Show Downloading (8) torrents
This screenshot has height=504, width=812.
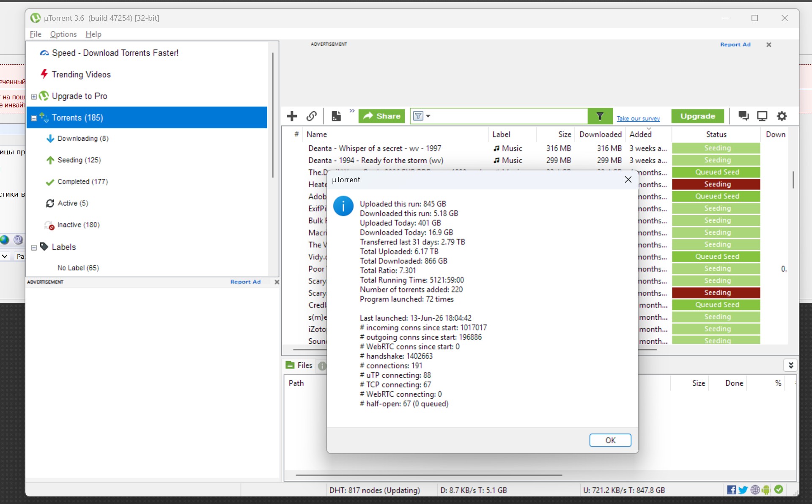83,138
